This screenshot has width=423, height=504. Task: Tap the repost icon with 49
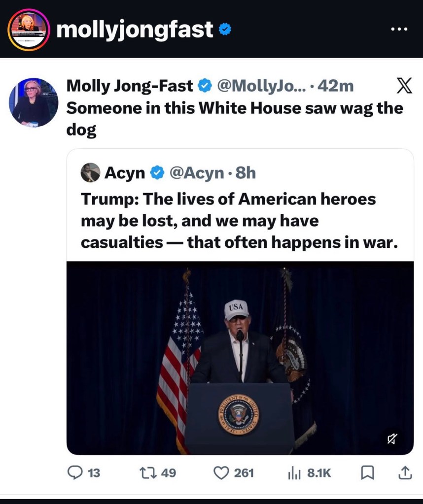[x=147, y=473]
